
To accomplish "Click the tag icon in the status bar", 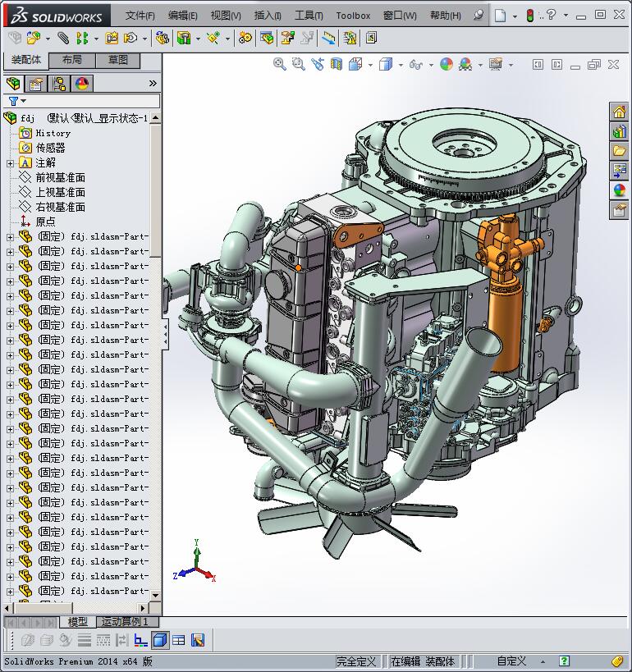I will click(x=617, y=661).
